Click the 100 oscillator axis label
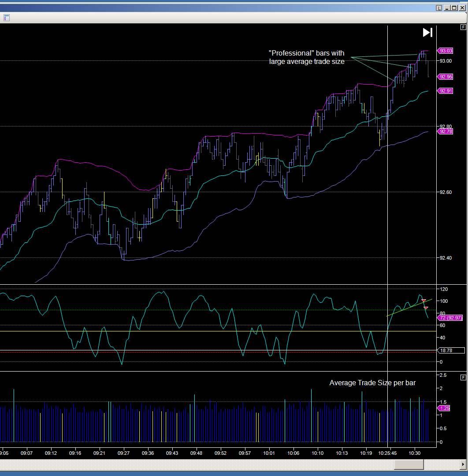Viewport: 468px width, 476px height. tap(444, 301)
